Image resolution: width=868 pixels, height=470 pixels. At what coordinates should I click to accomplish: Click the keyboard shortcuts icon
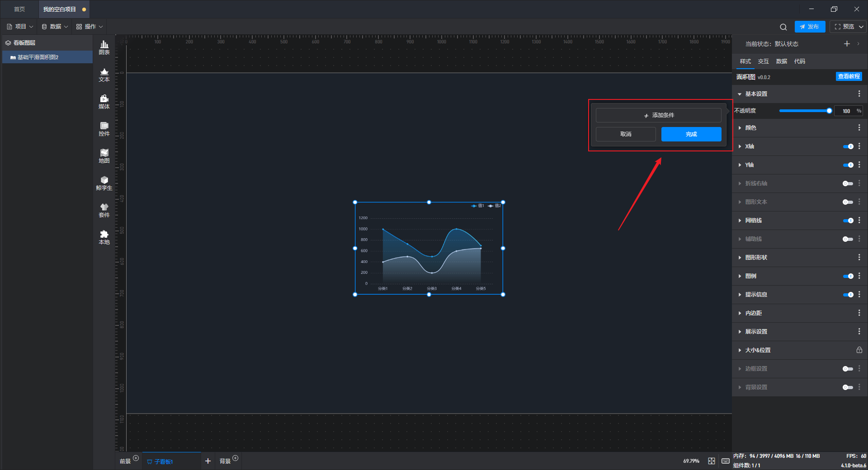tap(726, 461)
